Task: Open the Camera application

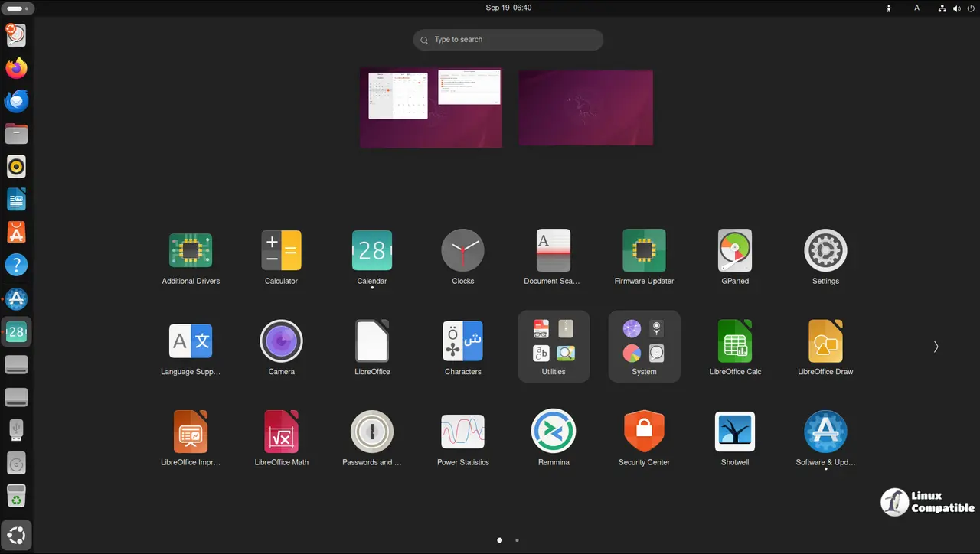Action: [x=281, y=341]
